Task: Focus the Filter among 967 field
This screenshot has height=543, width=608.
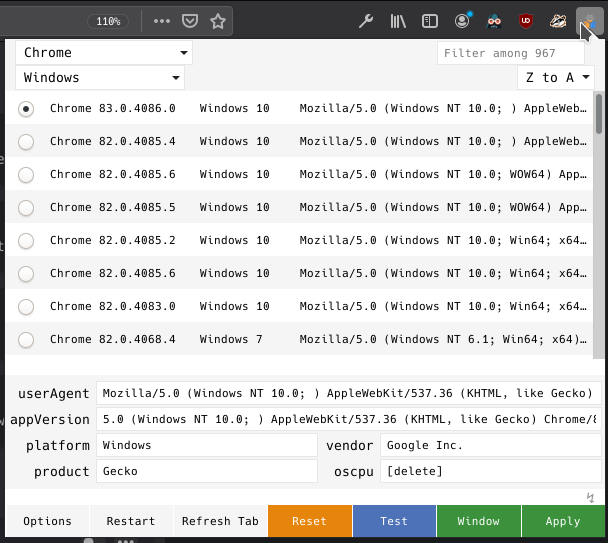Action: (511, 53)
